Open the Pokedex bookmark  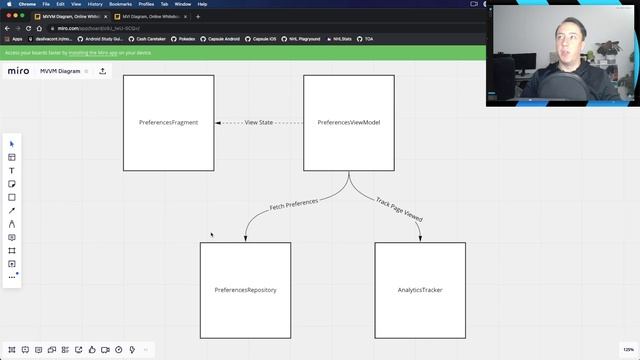click(x=183, y=39)
